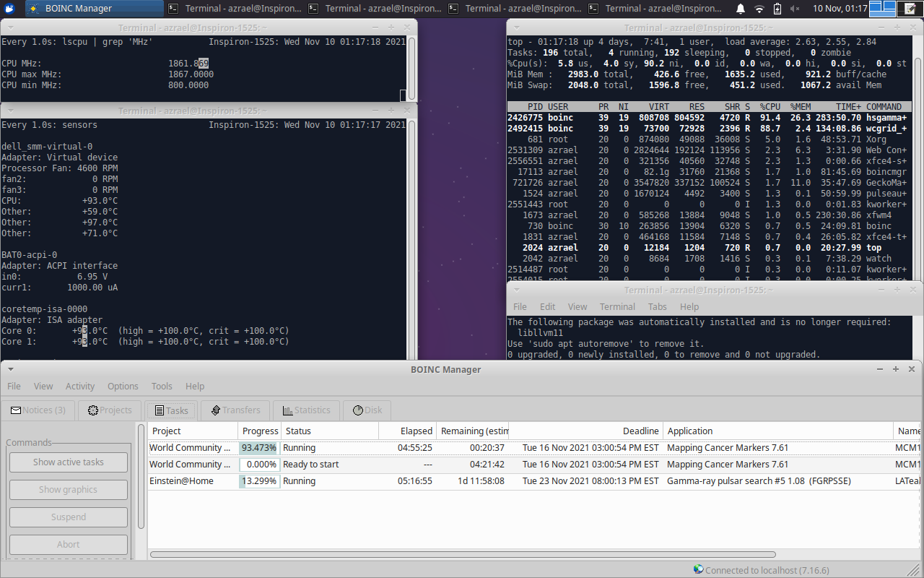This screenshot has height=578, width=924.
Task: Open the Activity menu
Action: [80, 386]
